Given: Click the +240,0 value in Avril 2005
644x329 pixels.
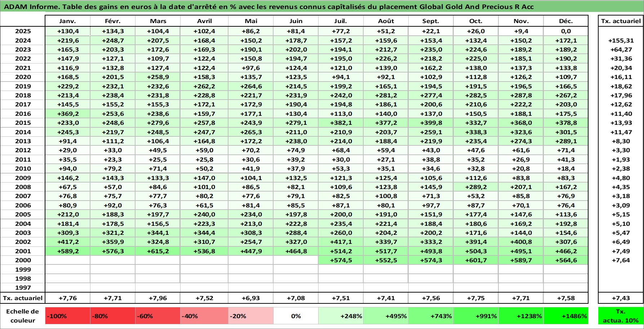Looking at the screenshot, I should coord(204,214).
